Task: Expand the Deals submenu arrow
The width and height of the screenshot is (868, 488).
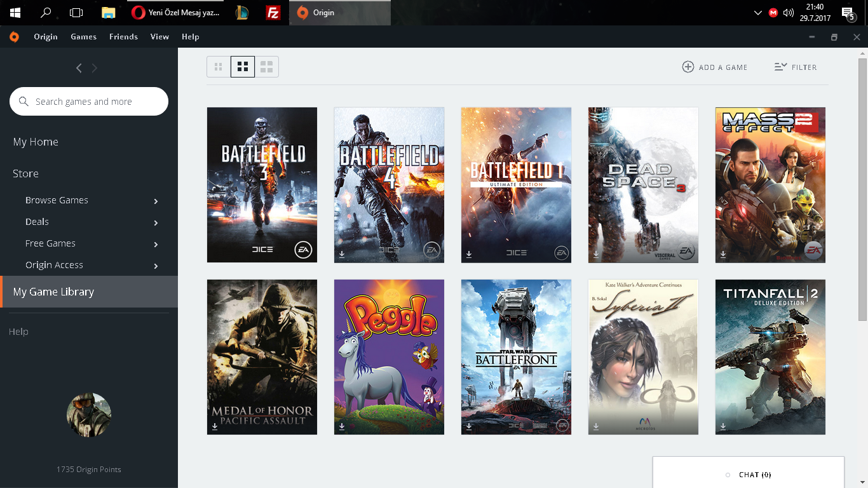Action: (156, 223)
